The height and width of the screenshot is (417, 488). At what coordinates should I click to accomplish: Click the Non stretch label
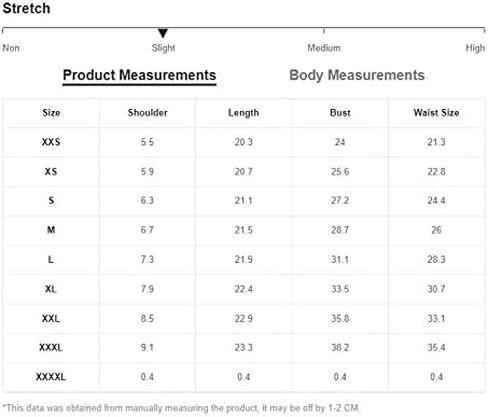click(x=11, y=48)
